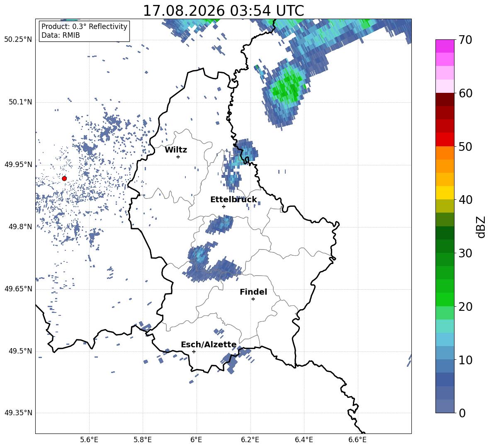This screenshot has height=448, width=491.
Task: Click the Esch/Alzette city label
Action: (x=209, y=344)
